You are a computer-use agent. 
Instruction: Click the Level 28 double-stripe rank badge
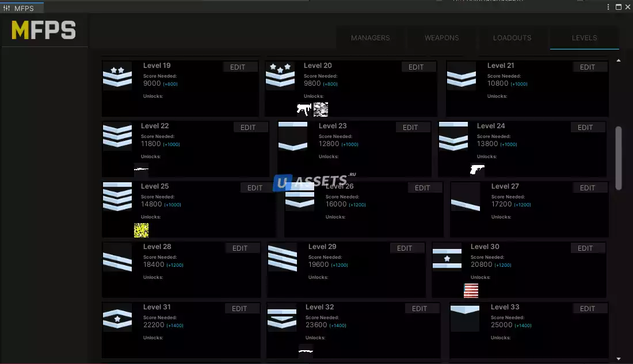(x=117, y=257)
